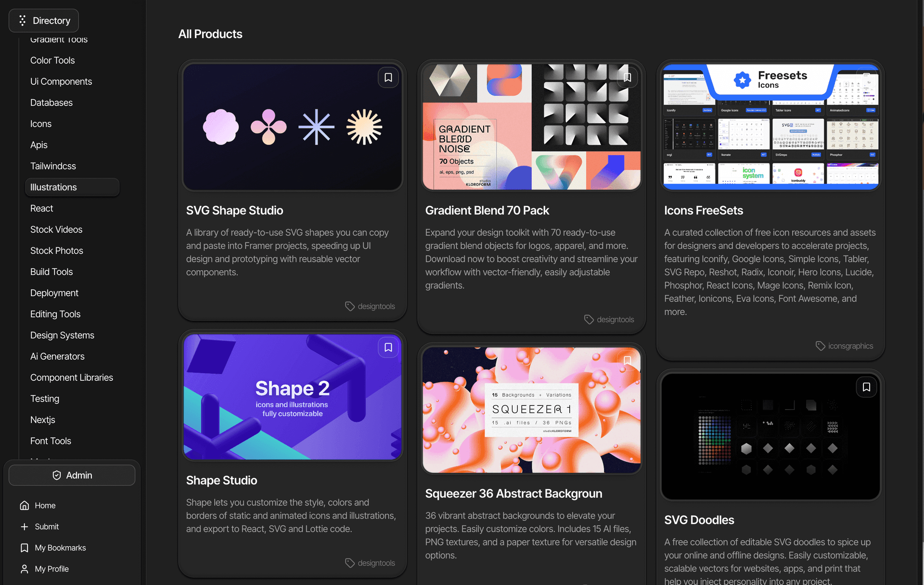
Task: Open My Bookmarks
Action: (60, 547)
